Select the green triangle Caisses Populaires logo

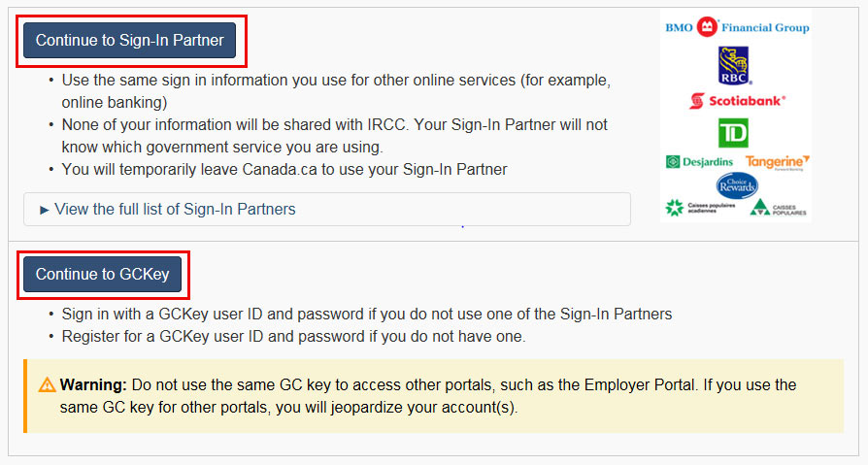[x=778, y=208]
